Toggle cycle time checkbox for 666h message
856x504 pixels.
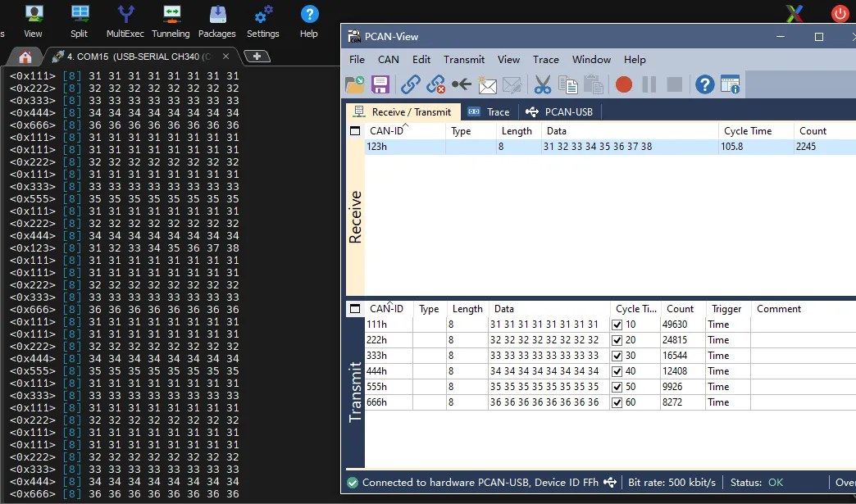coord(617,402)
